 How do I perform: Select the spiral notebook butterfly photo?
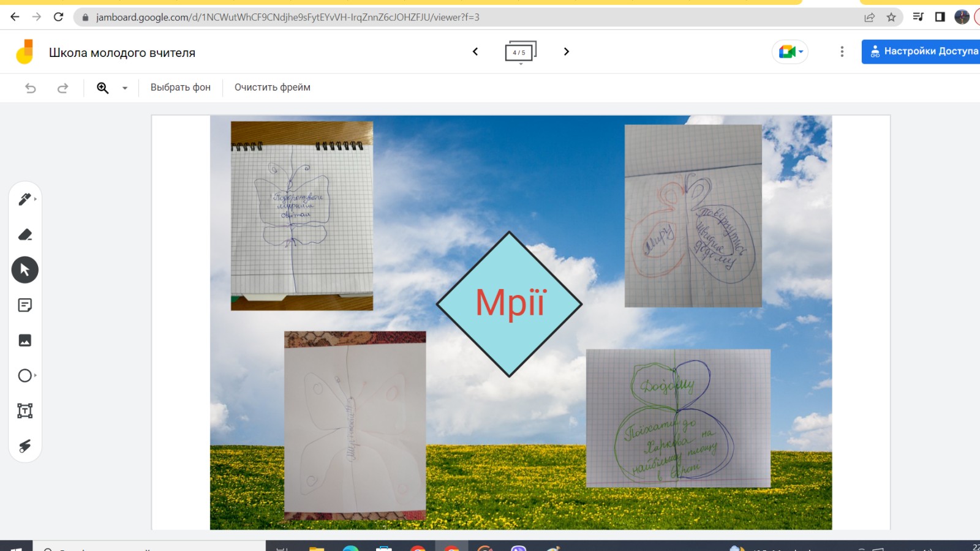tap(302, 216)
